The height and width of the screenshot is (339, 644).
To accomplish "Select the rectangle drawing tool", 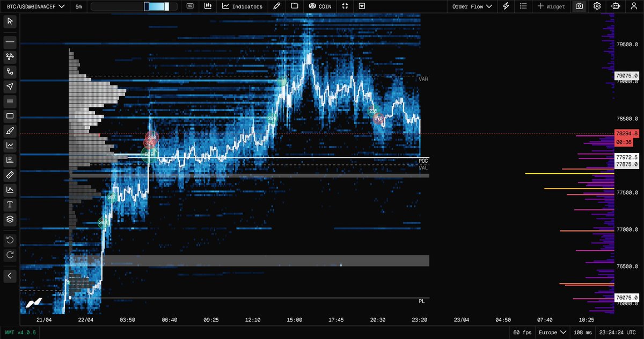I will [10, 116].
